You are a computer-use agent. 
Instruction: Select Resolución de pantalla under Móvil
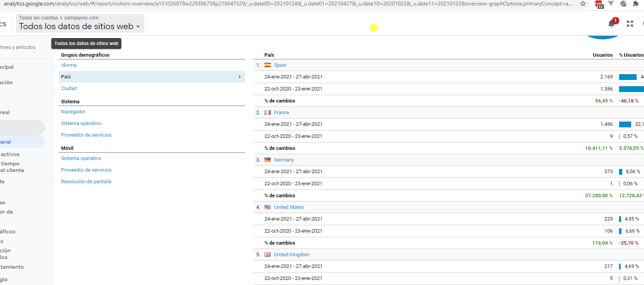click(x=86, y=182)
